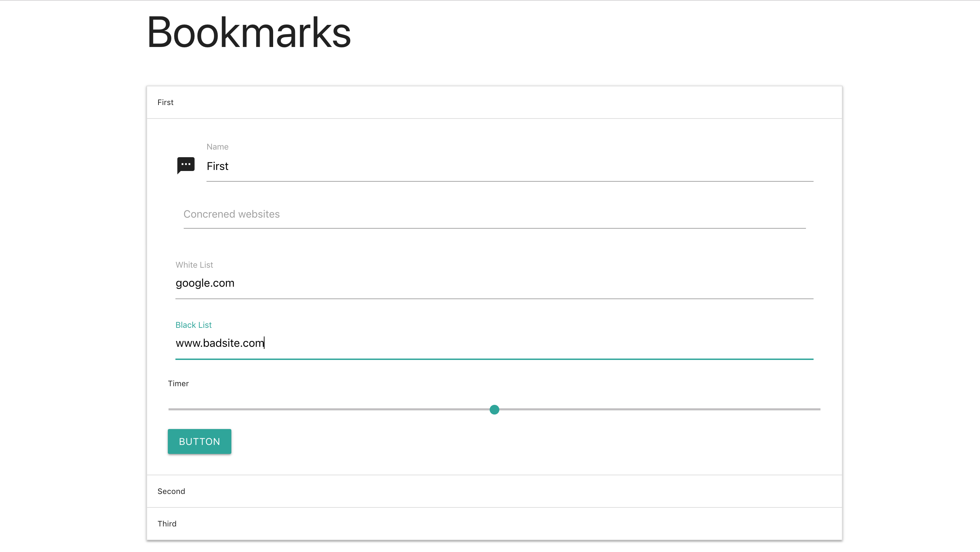The image size is (980, 552).
Task: Focus the Name field containing First
Action: pyautogui.click(x=510, y=166)
